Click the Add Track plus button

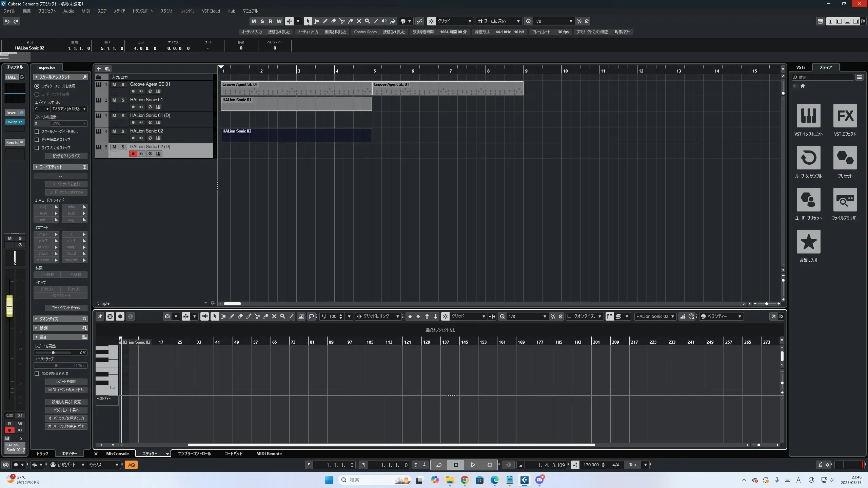(x=99, y=68)
